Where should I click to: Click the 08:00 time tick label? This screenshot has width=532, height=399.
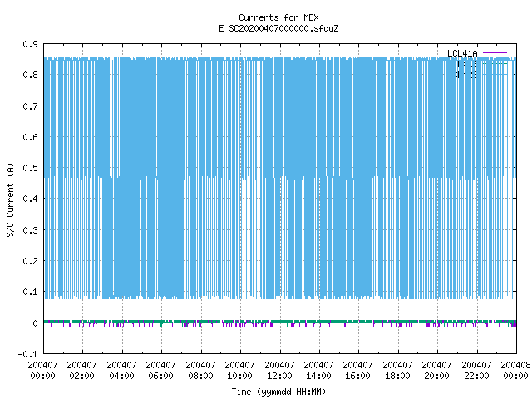click(200, 376)
